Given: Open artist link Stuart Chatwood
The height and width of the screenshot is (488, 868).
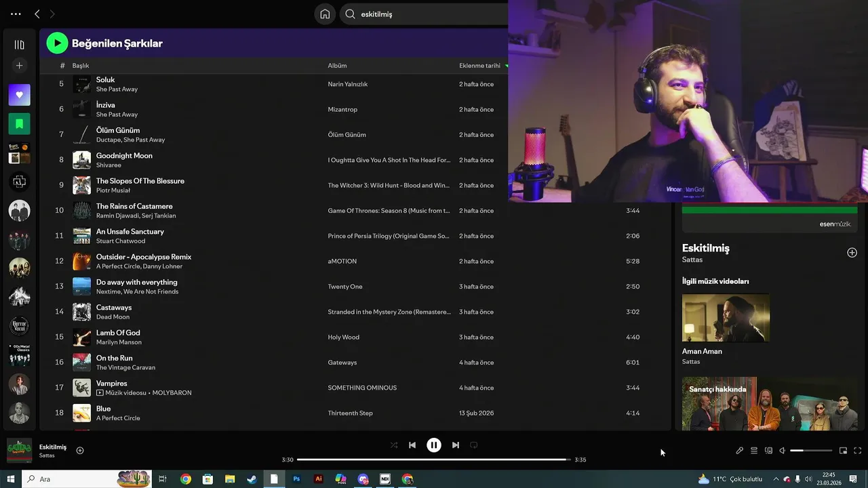Looking at the screenshot, I should [x=121, y=241].
